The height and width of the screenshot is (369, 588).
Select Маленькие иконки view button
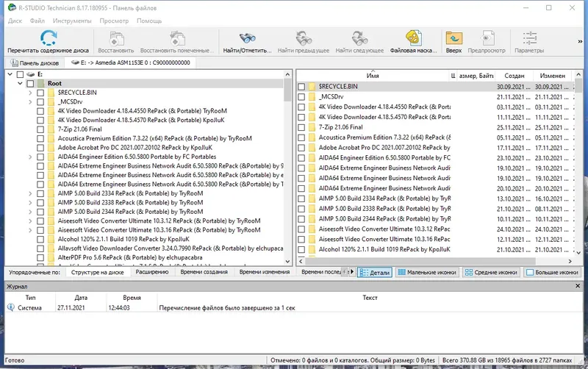pyautogui.click(x=427, y=272)
